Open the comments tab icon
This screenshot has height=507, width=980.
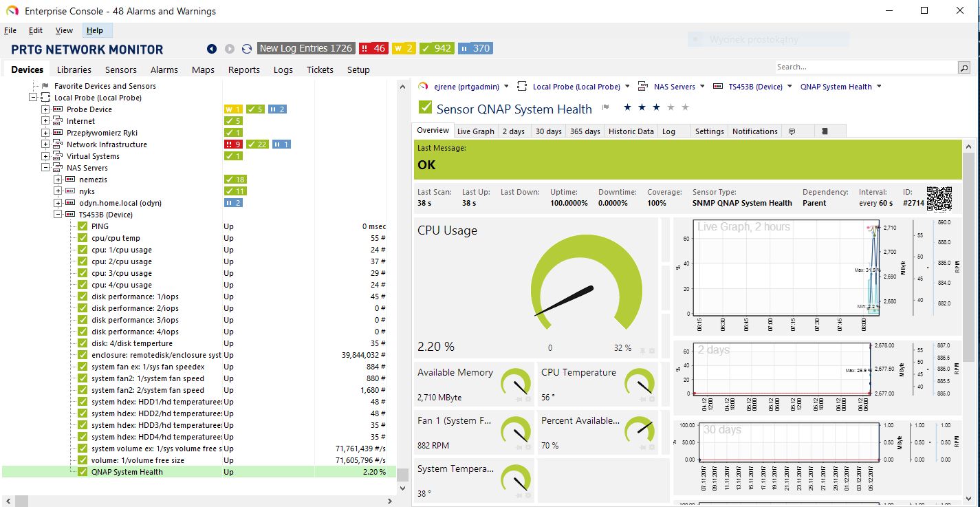[x=792, y=131]
